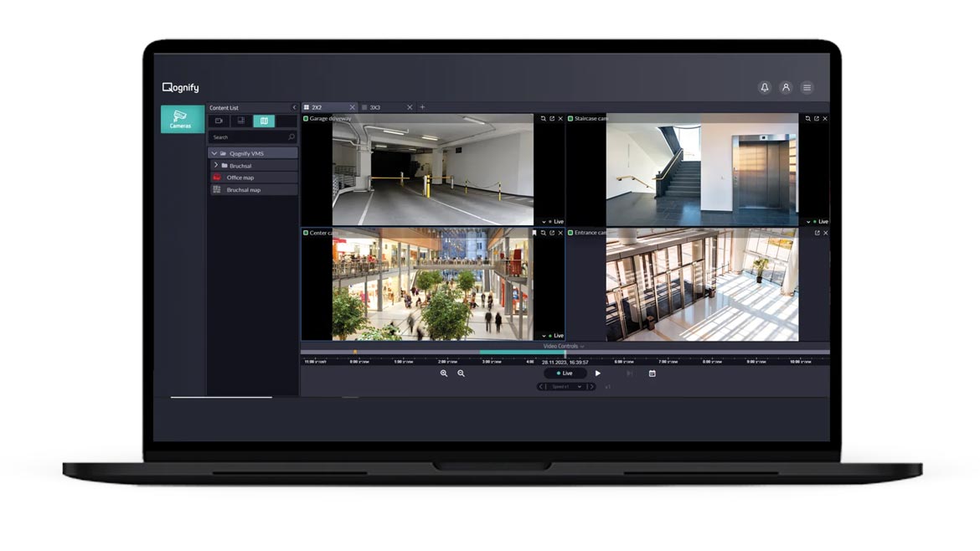Click the user account icon
The image size is (980, 551).
786,87
